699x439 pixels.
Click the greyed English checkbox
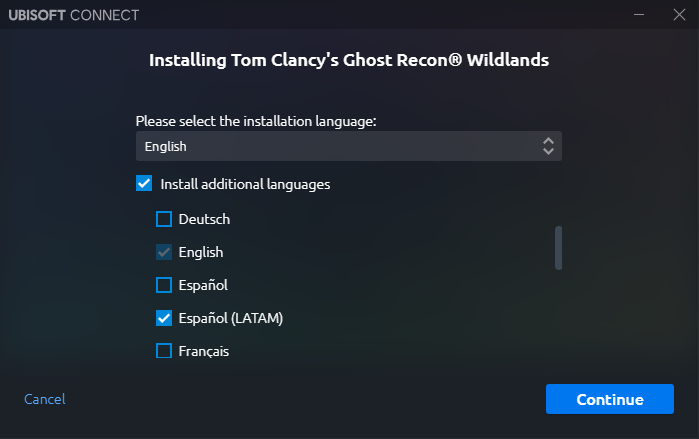[164, 252]
